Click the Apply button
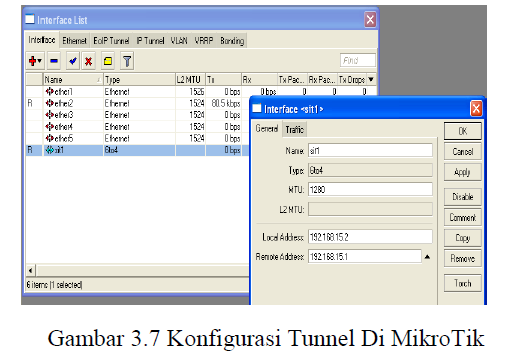 (463, 172)
